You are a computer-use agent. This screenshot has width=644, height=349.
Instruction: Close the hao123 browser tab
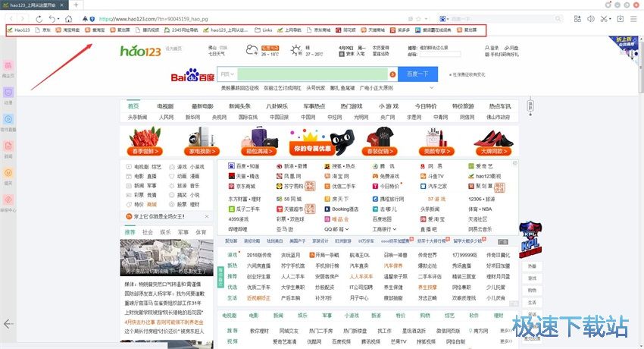[x=62, y=5]
